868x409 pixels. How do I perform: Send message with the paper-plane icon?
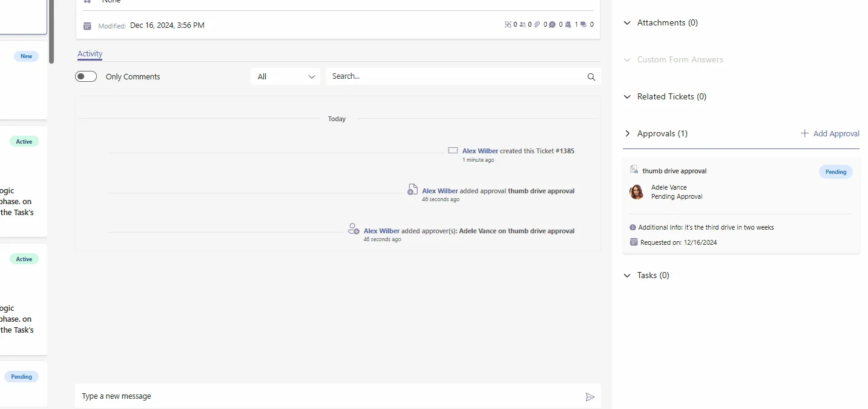coord(590,397)
